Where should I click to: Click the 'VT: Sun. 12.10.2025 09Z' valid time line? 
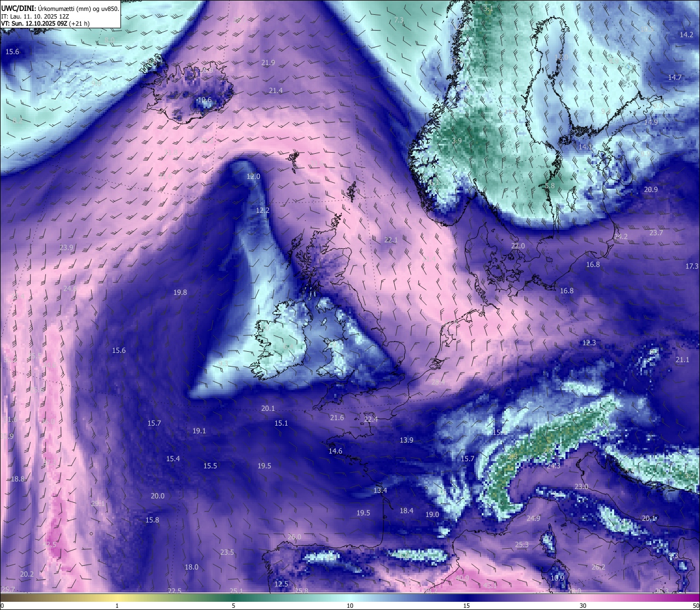(x=45, y=24)
